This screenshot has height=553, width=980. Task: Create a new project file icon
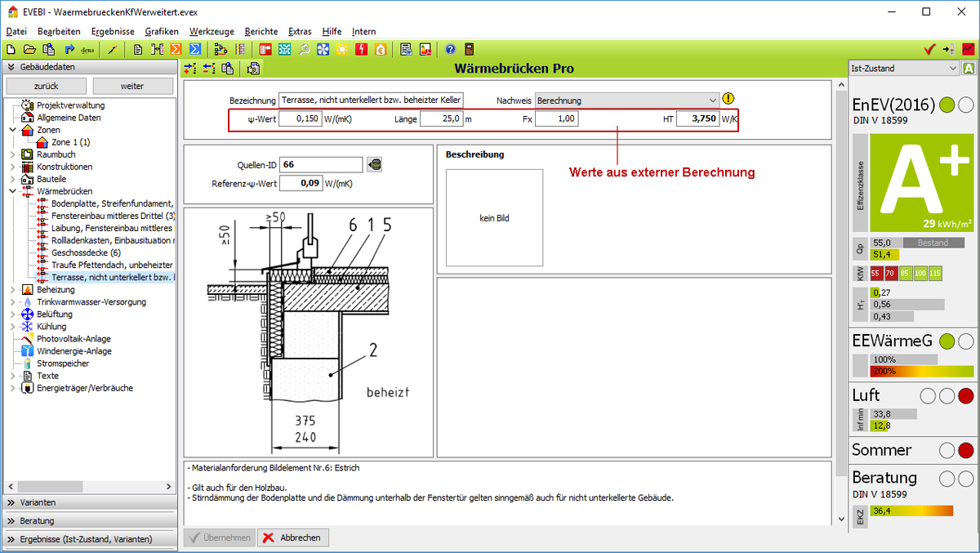click(10, 49)
